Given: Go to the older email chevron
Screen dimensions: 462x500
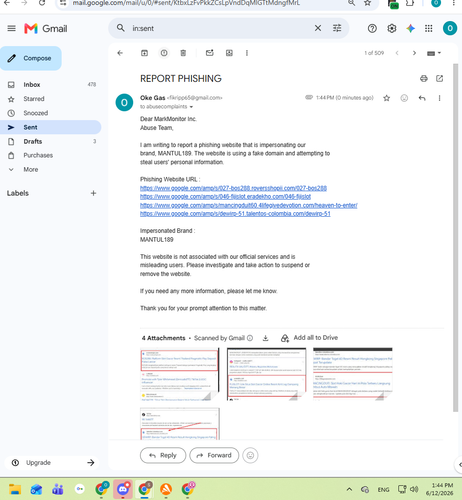Looking at the screenshot, I should [x=414, y=53].
